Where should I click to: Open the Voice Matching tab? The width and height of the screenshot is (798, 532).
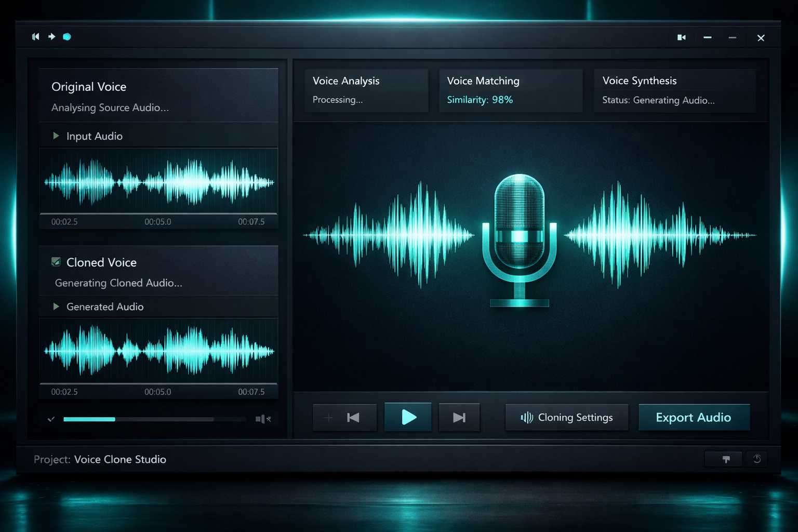[x=511, y=90]
